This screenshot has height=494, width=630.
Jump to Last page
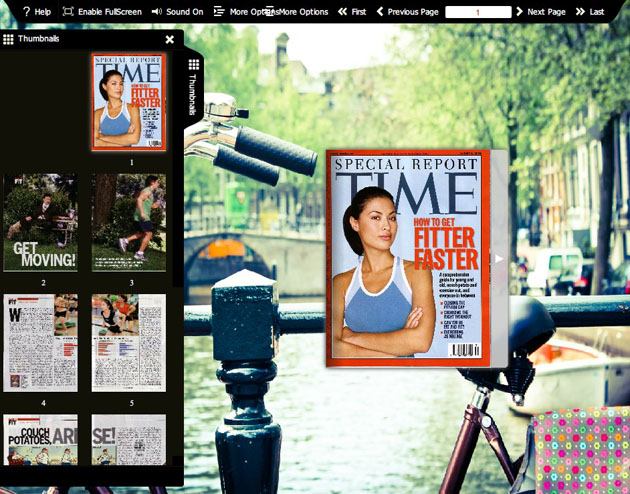click(590, 12)
